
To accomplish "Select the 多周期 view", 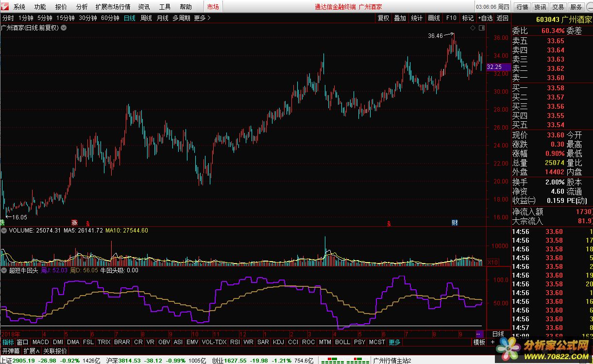I will point(181,18).
